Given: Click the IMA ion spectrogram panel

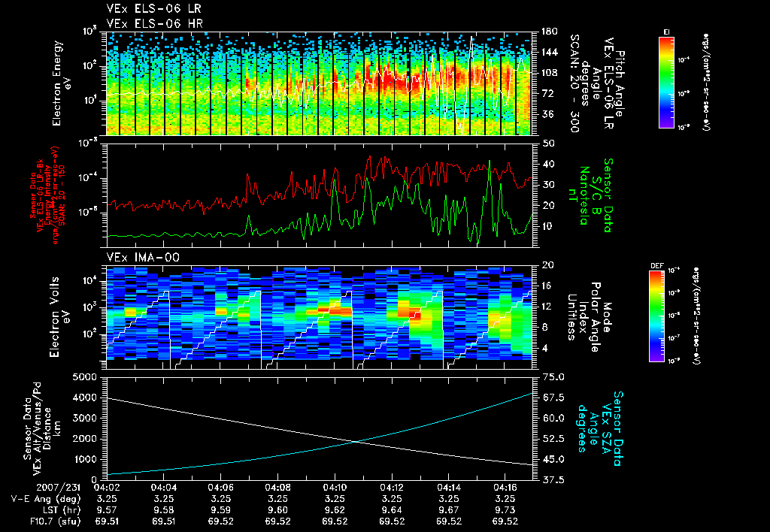Looking at the screenshot, I should (319, 317).
